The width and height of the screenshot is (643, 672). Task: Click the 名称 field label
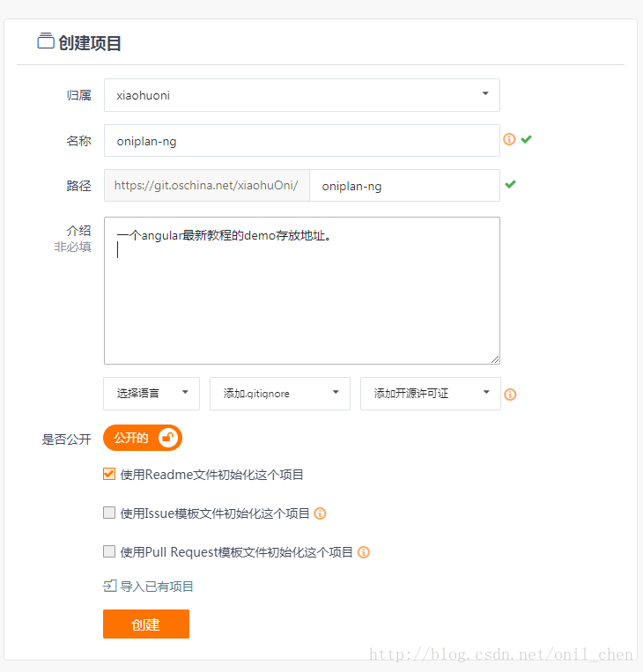click(x=79, y=141)
